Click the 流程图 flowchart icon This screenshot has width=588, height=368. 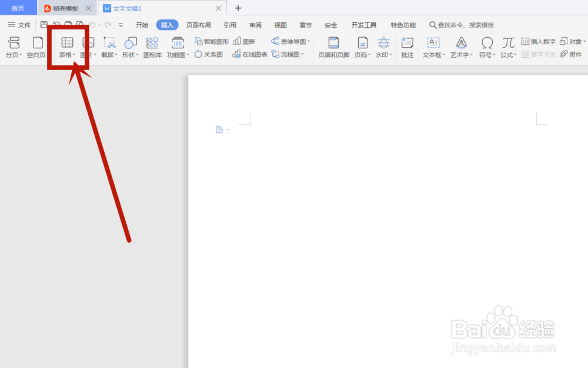click(275, 54)
